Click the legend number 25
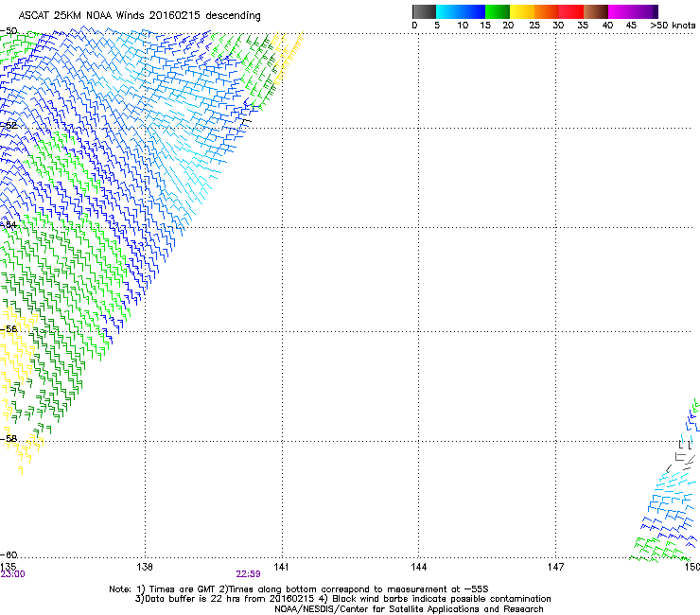 534,26
